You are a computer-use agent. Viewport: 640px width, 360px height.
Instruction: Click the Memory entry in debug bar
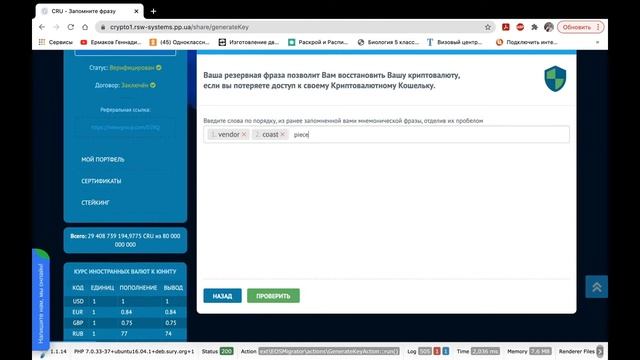[529, 351]
